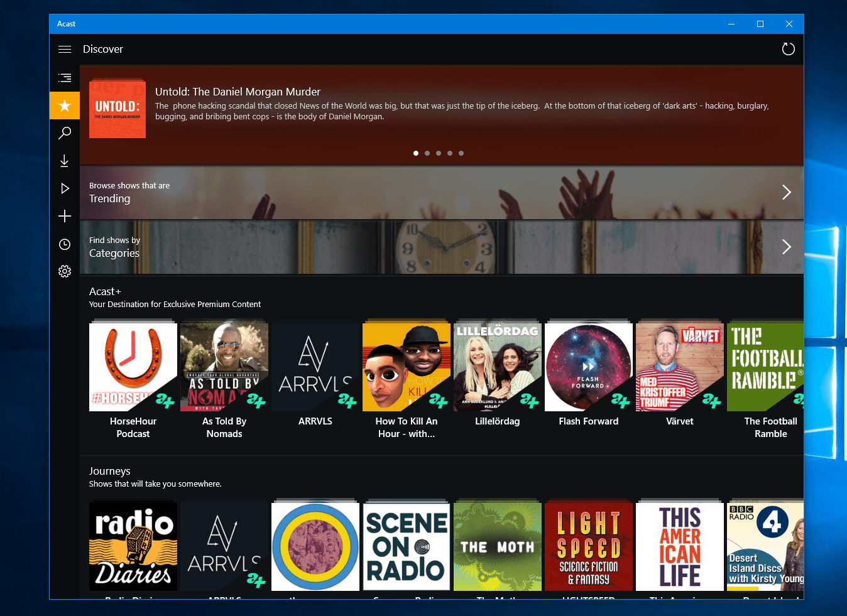The image size is (847, 616).
Task: Open As Told By Nomads artwork
Action: [x=224, y=367]
